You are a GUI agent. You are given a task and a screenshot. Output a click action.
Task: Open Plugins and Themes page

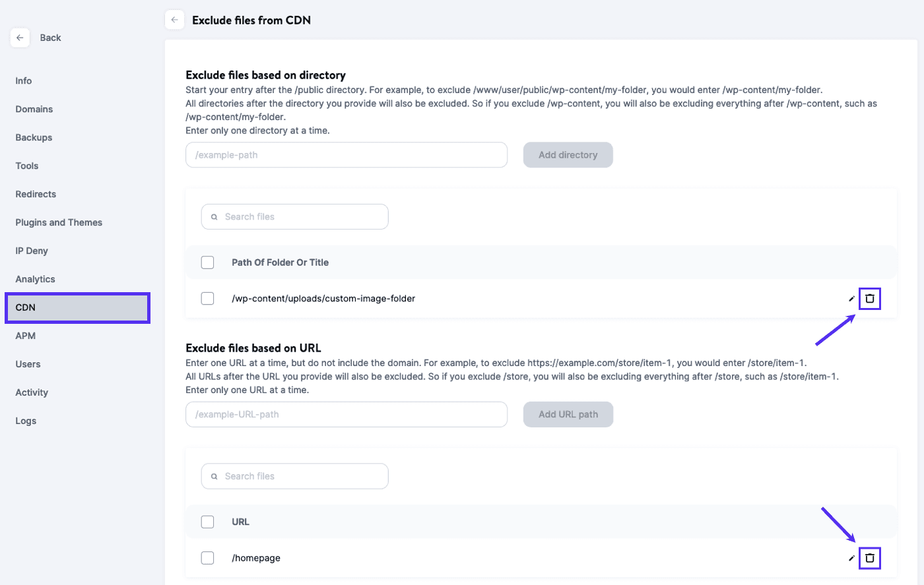[x=59, y=223]
